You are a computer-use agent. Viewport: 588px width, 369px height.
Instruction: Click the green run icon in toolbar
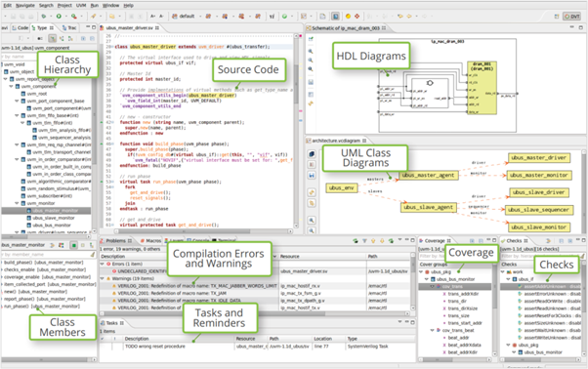[59, 17]
